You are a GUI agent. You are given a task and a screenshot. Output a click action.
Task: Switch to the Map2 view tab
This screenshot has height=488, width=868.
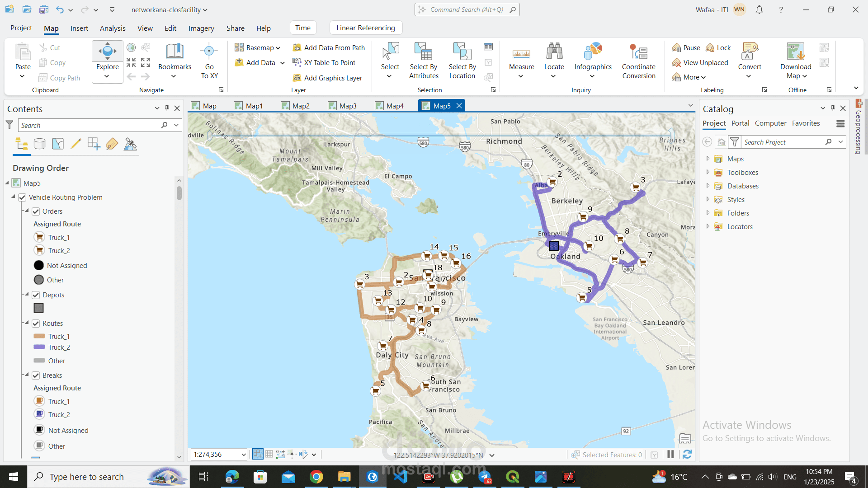[x=296, y=106]
